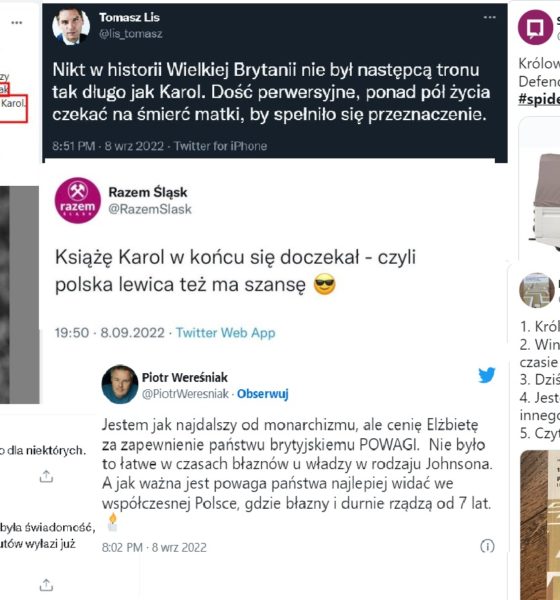560x600 pixels.
Task: Open the Twitter Web App link
Action: 225,333
